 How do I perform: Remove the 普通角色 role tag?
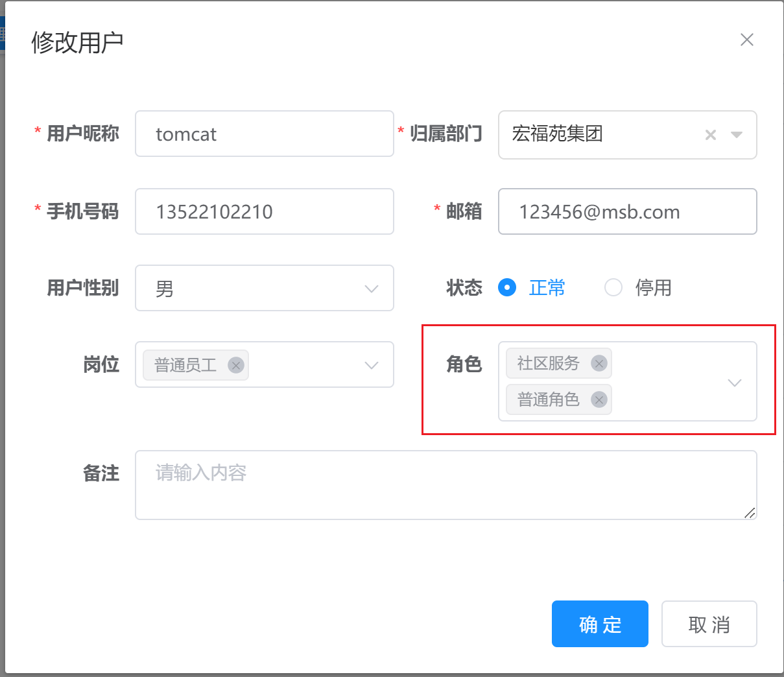599,399
